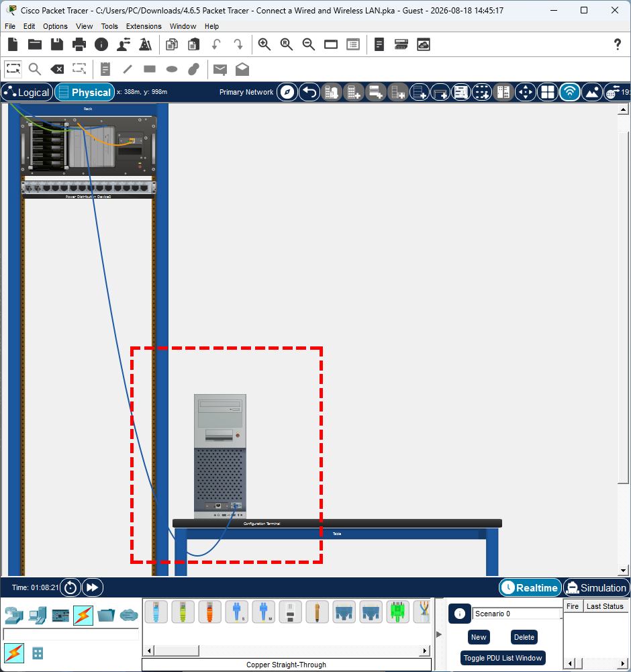Screen dimensions: 631x672
Task: Open the Extensions menu
Action: coord(144,26)
